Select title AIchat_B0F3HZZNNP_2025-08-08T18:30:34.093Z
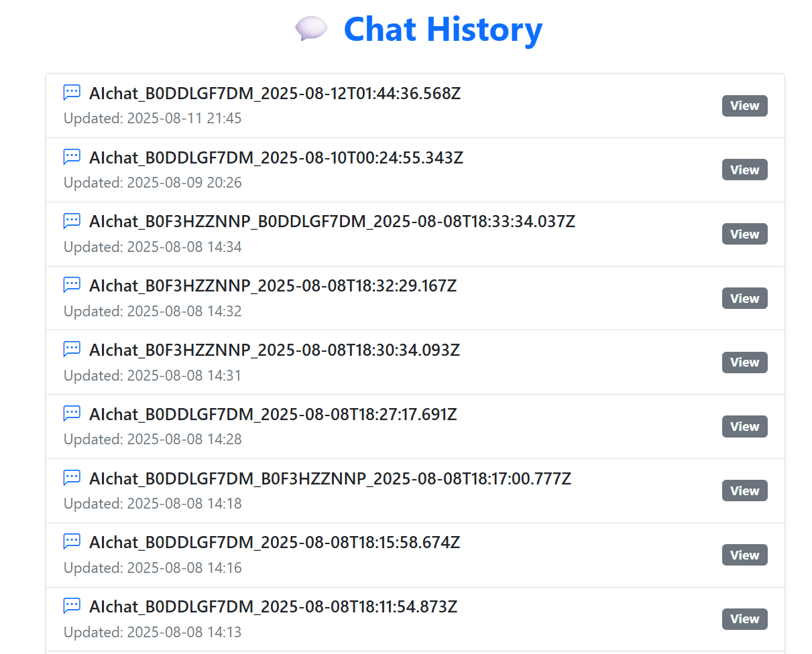This screenshot has height=654, width=812. tap(274, 350)
